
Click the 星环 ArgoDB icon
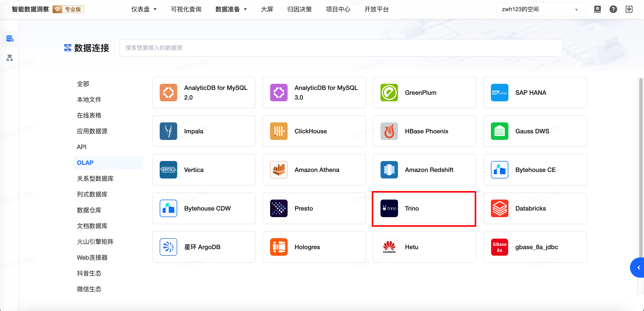pyautogui.click(x=168, y=247)
